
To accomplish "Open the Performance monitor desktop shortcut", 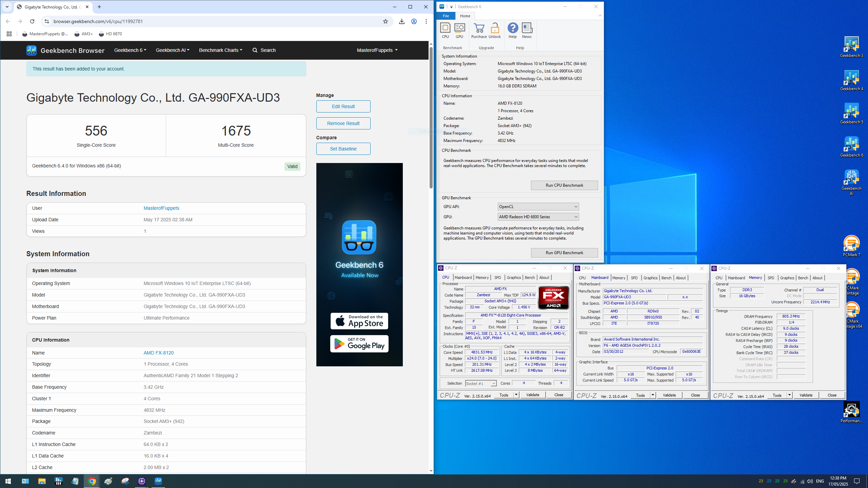I will coord(851,412).
